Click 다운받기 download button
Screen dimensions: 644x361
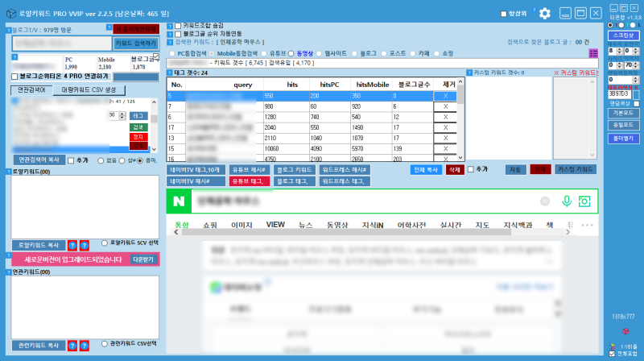coord(143,259)
